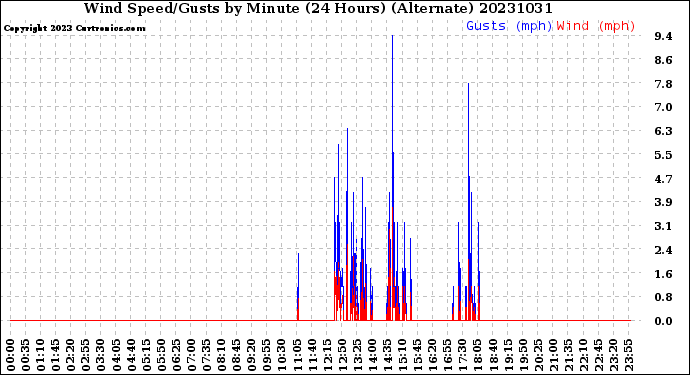This screenshot has width=690, height=375.
Task: Click the 01:10 time axis label
Action: click(x=40, y=354)
